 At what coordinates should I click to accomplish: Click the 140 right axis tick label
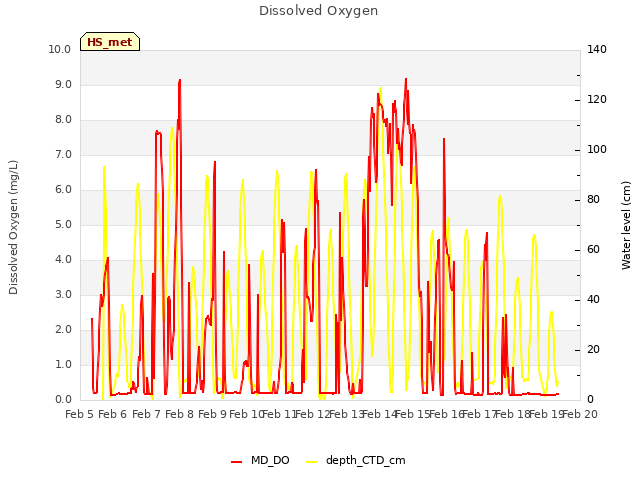pos(597,49)
